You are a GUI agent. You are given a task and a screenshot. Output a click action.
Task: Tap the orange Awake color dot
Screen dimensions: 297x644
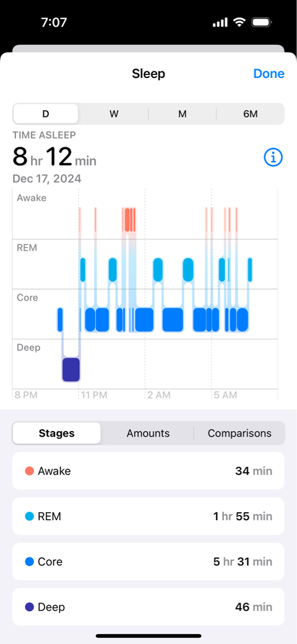coord(29,471)
